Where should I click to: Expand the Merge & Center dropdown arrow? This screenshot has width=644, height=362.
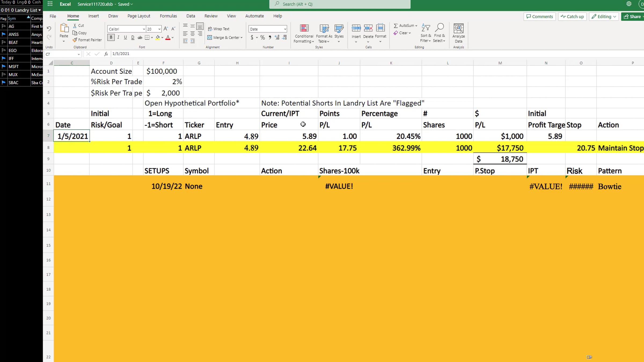pos(241,38)
